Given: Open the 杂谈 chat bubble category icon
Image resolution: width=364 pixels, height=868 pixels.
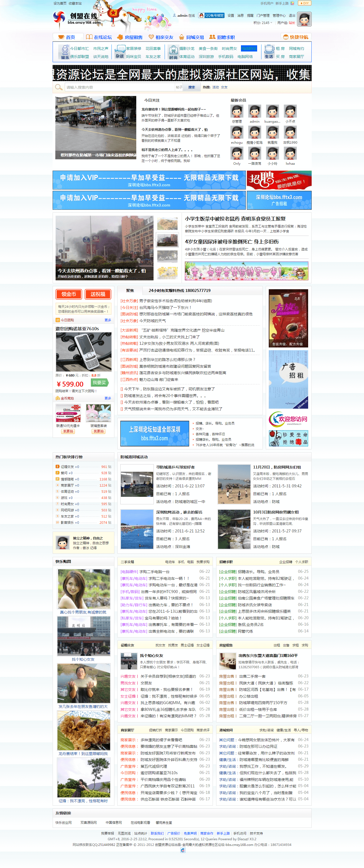Looking at the screenshot, I should (x=120, y=52).
